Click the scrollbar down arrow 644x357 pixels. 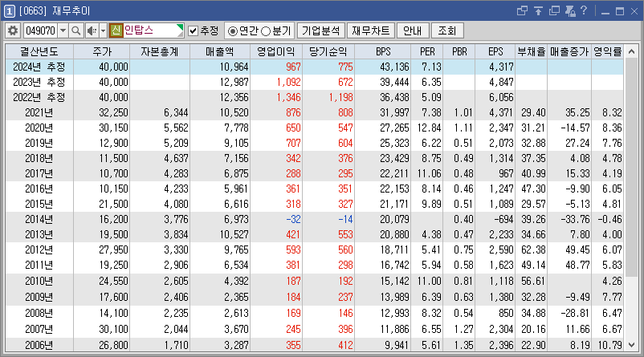(632, 345)
